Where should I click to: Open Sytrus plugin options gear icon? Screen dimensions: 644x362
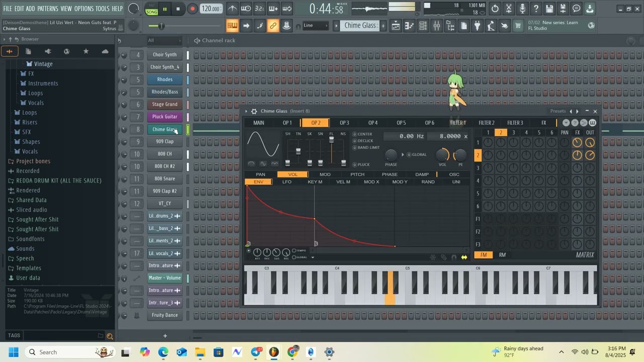point(254,111)
